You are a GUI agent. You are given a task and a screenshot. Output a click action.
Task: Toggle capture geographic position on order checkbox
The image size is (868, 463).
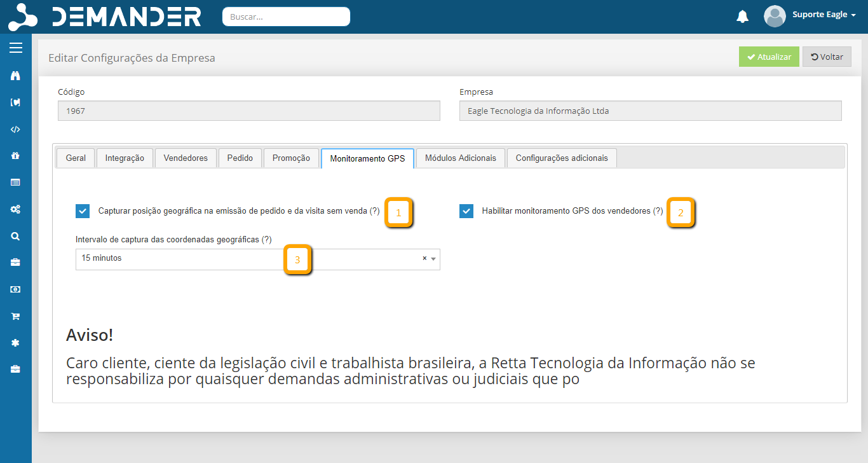click(83, 211)
